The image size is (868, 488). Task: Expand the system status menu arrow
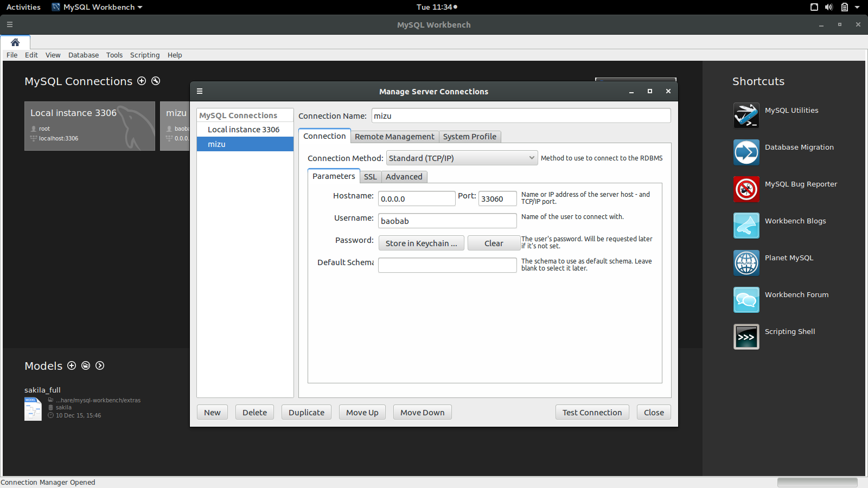857,7
